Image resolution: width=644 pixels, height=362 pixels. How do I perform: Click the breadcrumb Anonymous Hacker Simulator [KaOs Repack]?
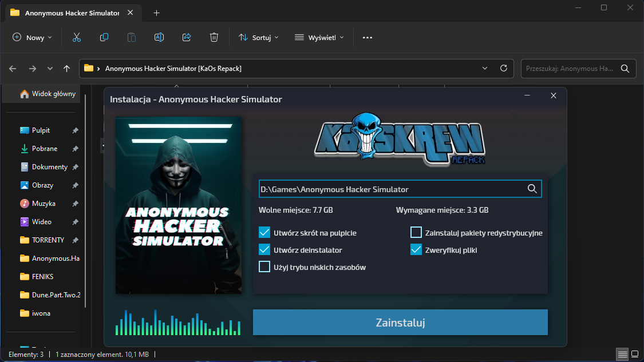(173, 69)
